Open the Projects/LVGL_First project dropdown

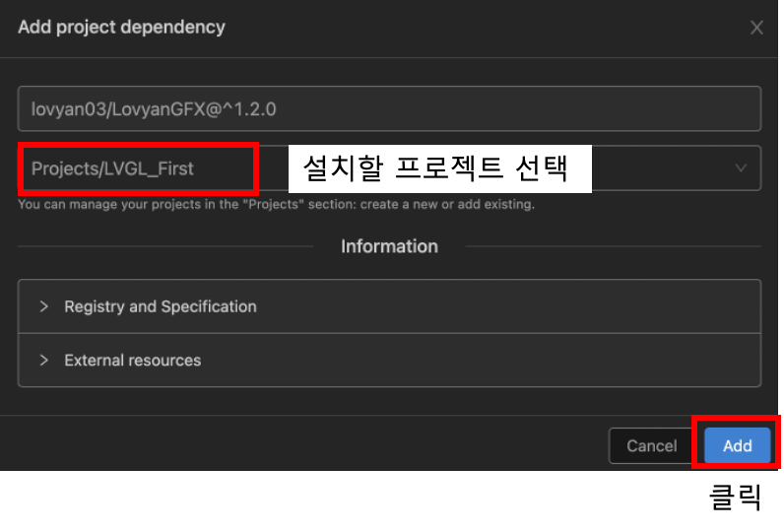[389, 168]
